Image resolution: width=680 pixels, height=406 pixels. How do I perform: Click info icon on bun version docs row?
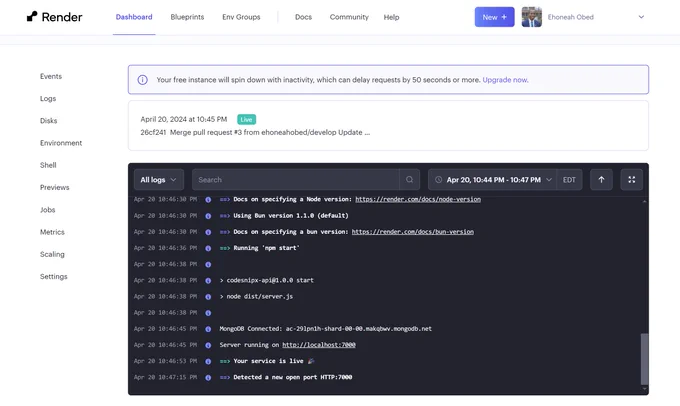208,232
